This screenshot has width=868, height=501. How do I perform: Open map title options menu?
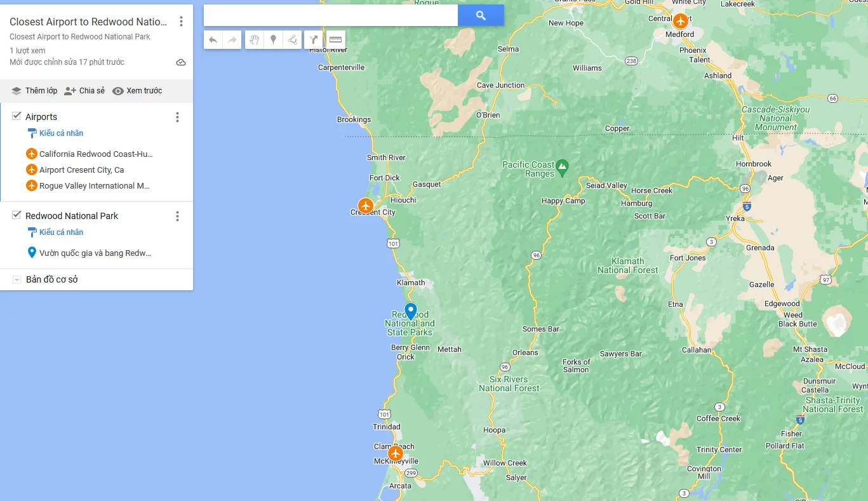[x=181, y=22]
